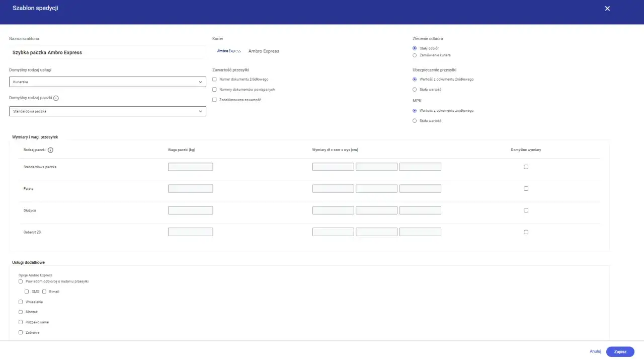Check Powiadom odbiorcę o nadaniu przesyłki
The height and width of the screenshot is (360, 644).
click(x=21, y=281)
